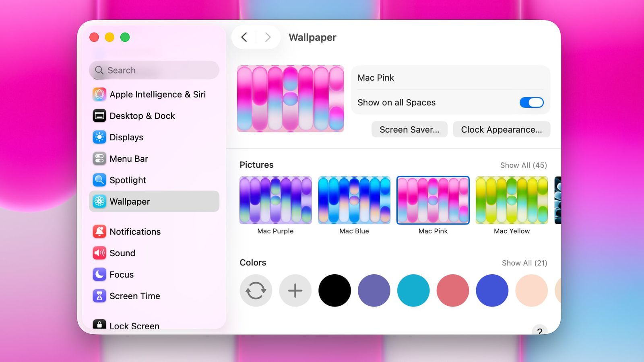Open Lock Screen settings via the padlock icon
This screenshot has height=362, width=644.
pos(99,325)
